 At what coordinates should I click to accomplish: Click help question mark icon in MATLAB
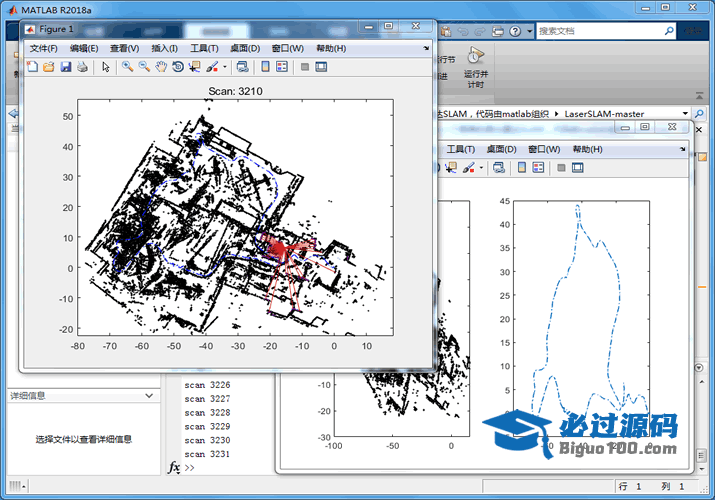(515, 31)
